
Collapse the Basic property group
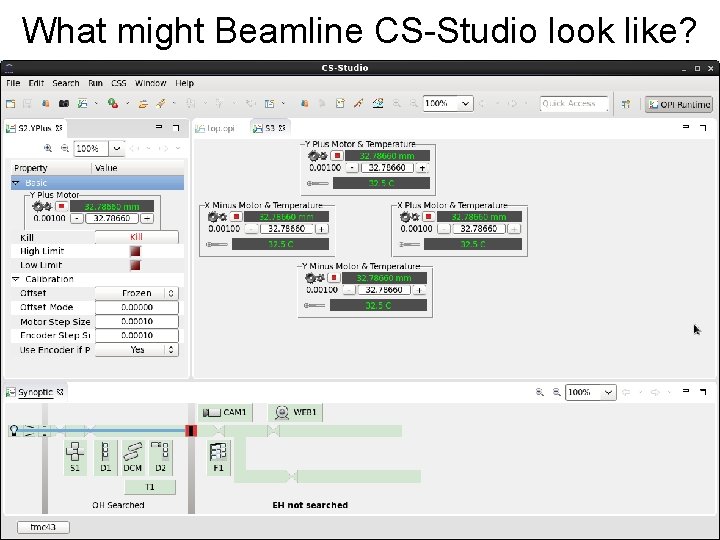16,183
